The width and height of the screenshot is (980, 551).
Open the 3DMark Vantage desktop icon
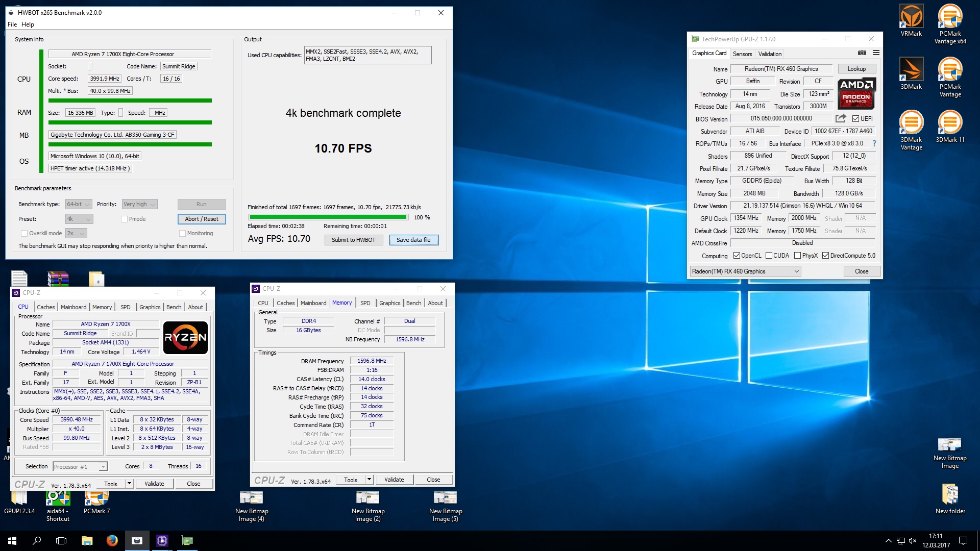911,131
